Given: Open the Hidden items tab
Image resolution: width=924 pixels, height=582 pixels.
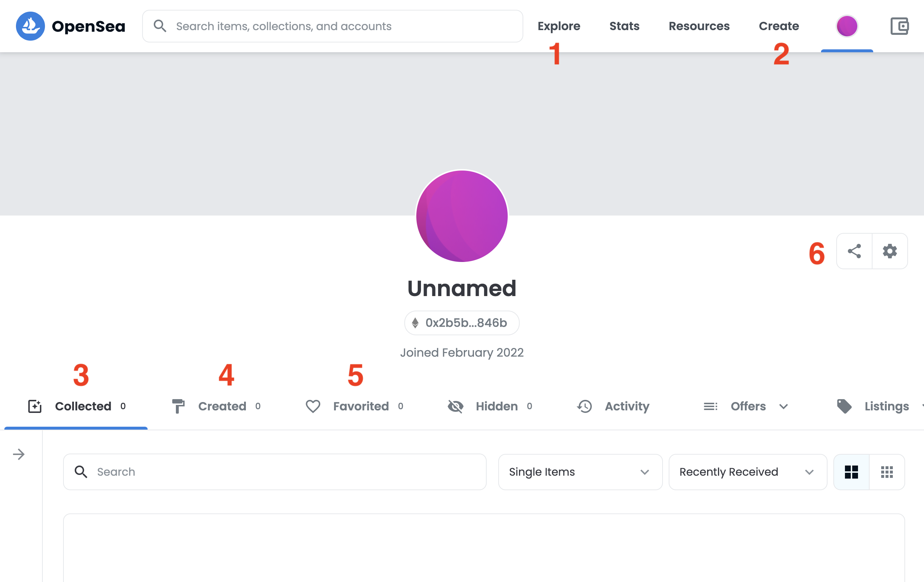Looking at the screenshot, I should pos(490,406).
